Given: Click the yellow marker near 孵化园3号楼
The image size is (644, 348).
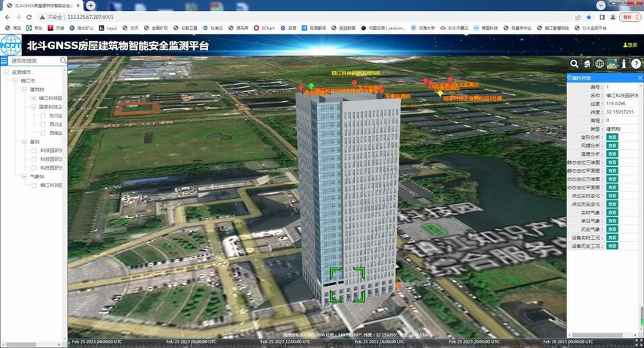Looking at the screenshot, I should pyautogui.click(x=440, y=94).
